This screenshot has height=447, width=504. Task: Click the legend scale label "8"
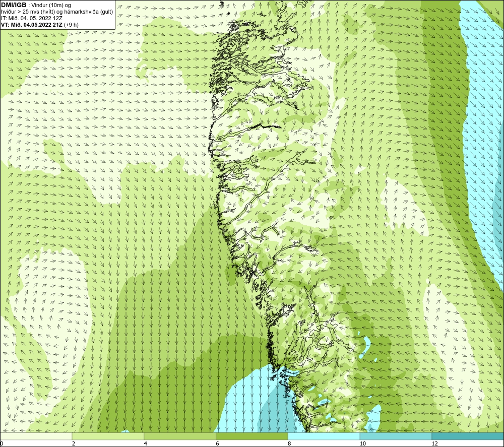(290, 443)
